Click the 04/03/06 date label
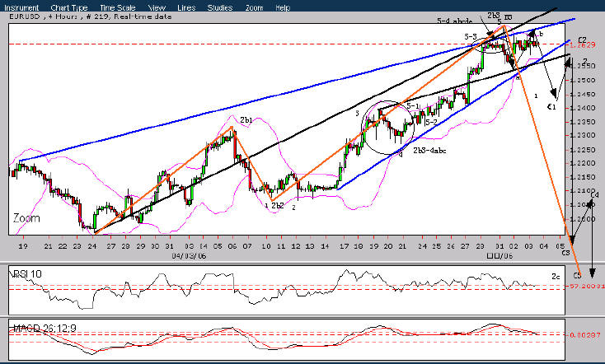This screenshot has height=364, width=605. (x=189, y=256)
